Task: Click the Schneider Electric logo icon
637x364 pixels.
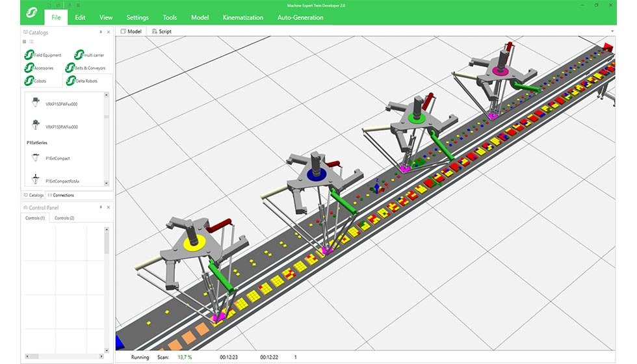Action: (x=31, y=14)
